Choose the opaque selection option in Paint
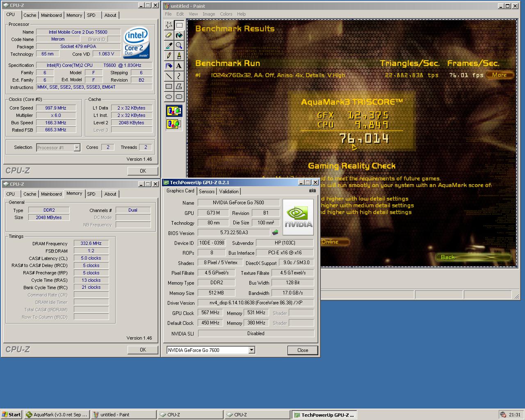This screenshot has height=420, width=525. click(x=174, y=111)
